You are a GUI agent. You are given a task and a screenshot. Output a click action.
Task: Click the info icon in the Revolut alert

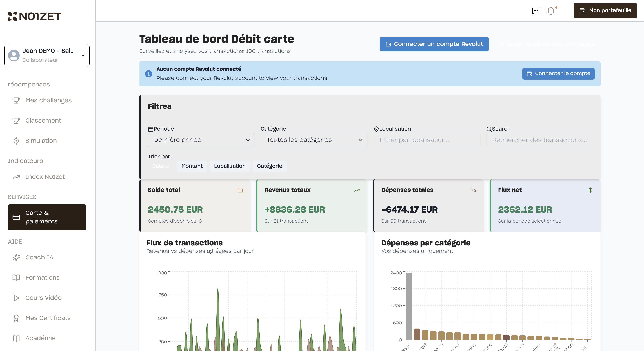(148, 74)
